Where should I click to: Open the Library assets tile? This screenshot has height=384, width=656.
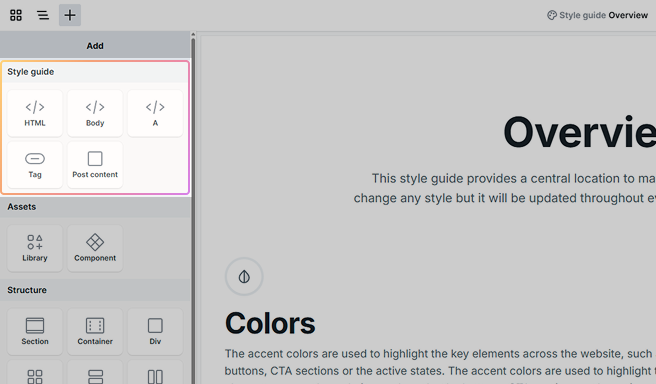coord(35,248)
